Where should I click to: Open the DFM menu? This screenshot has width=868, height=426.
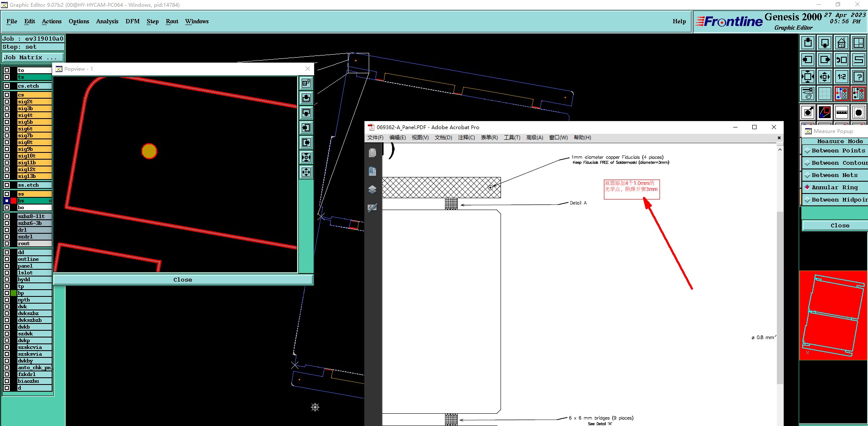pyautogui.click(x=133, y=21)
